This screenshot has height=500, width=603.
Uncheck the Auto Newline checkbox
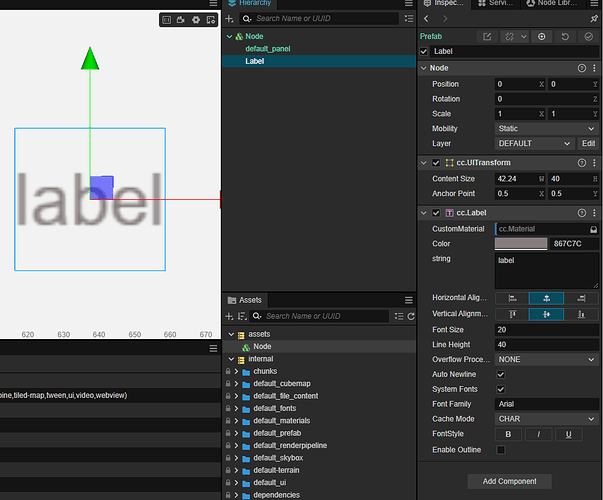tap(500, 374)
